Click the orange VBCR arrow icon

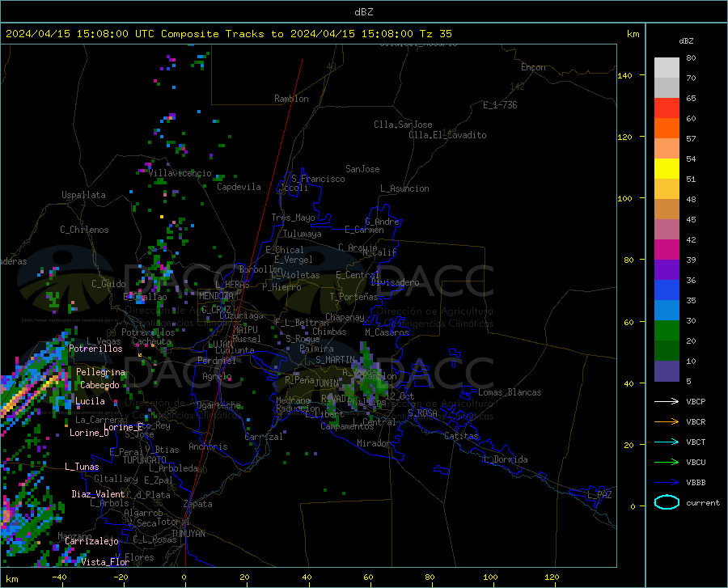tap(667, 421)
